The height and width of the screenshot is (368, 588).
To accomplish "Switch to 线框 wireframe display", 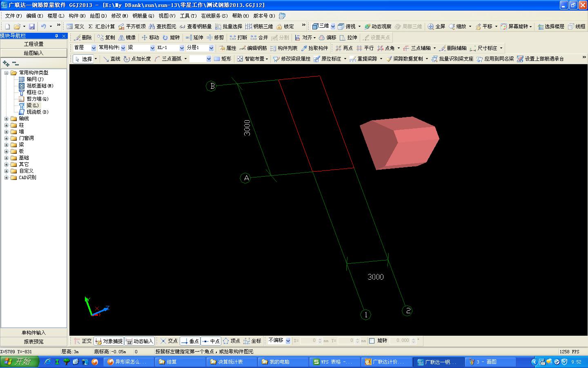I will [577, 26].
